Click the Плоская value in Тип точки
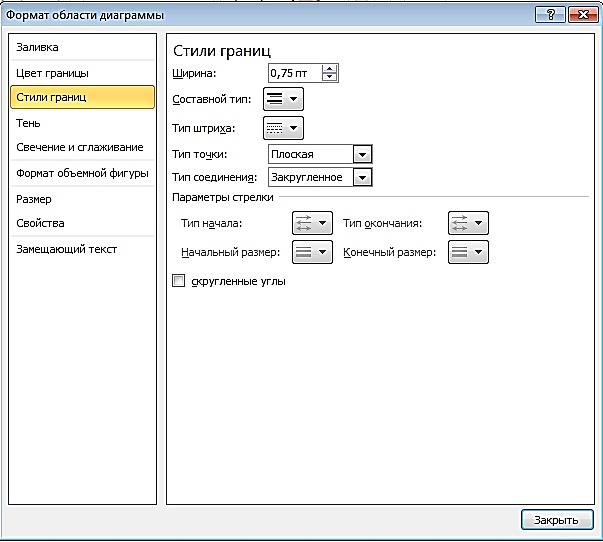 tap(292, 155)
